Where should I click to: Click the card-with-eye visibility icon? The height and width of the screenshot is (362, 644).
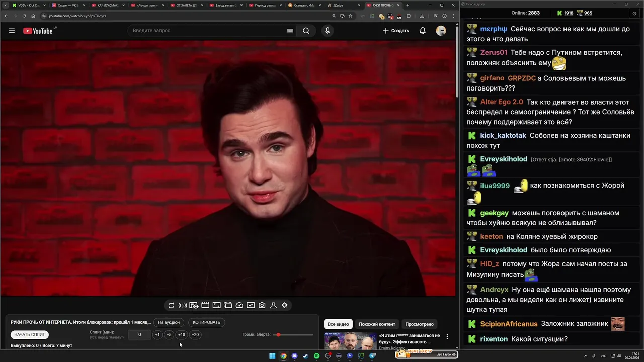pyautogui.click(x=194, y=305)
